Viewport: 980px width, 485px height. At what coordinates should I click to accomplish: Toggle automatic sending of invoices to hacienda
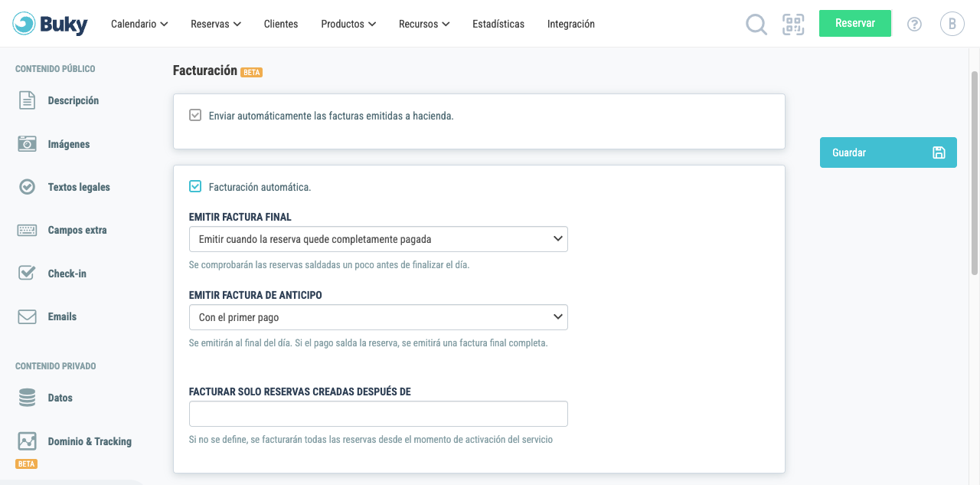click(195, 116)
